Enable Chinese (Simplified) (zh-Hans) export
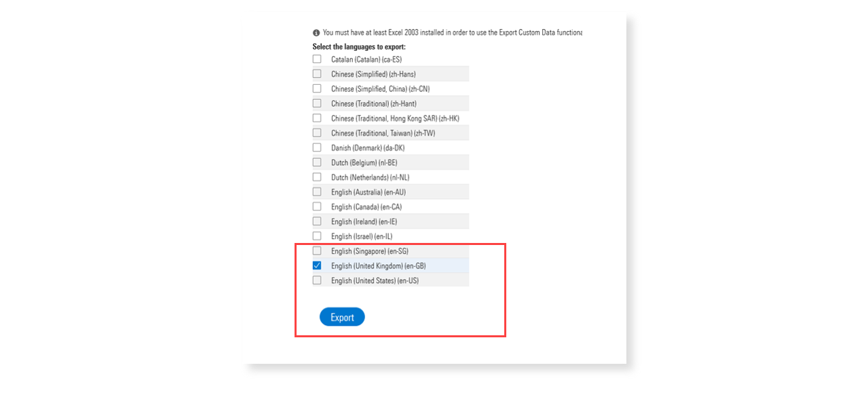 316,74
